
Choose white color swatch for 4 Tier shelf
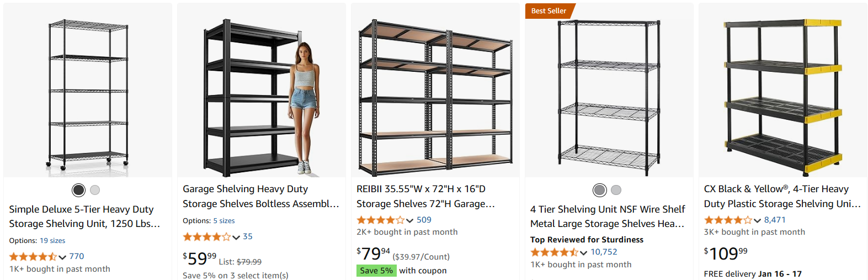click(616, 190)
